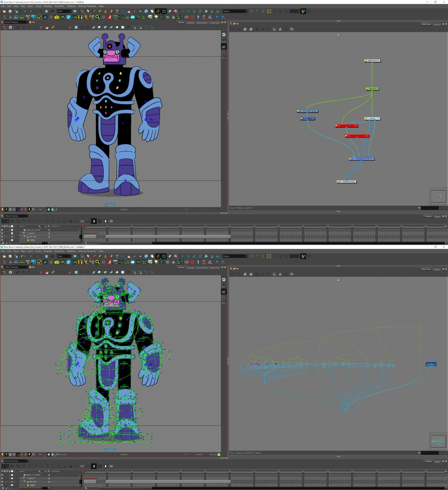Select the Brush tool icon
Viewport: 448px width, 490px height.
[94, 11]
